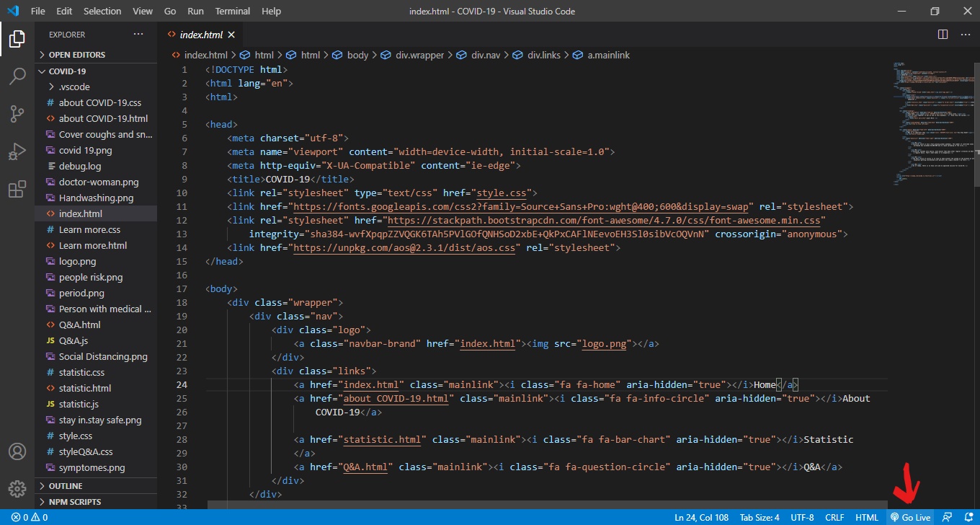The width and height of the screenshot is (980, 525).
Task: Open the Manage gear menu
Action: (16, 488)
